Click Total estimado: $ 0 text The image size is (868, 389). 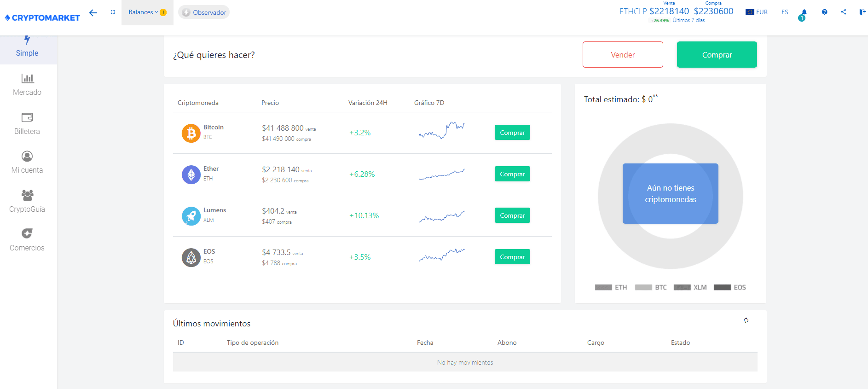click(x=621, y=99)
